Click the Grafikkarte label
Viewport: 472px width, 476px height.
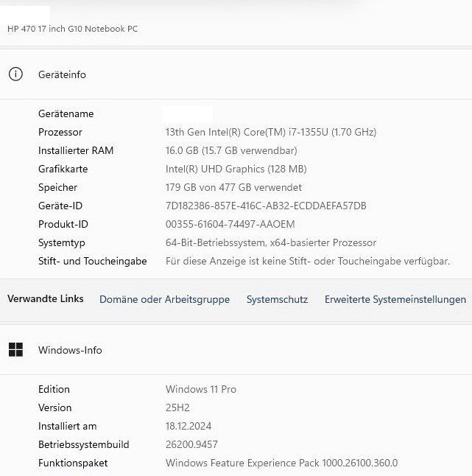[63, 169]
